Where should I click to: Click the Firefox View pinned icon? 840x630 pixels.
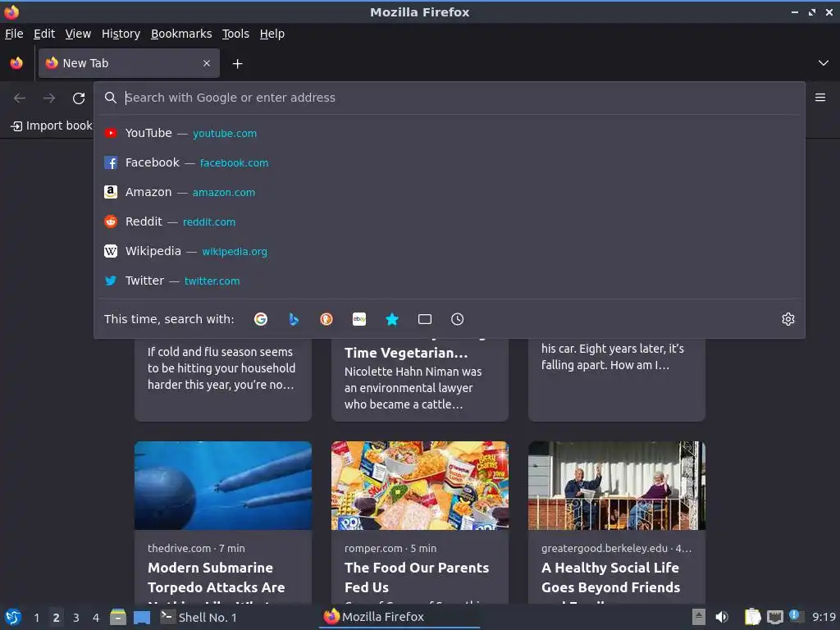pos(16,63)
